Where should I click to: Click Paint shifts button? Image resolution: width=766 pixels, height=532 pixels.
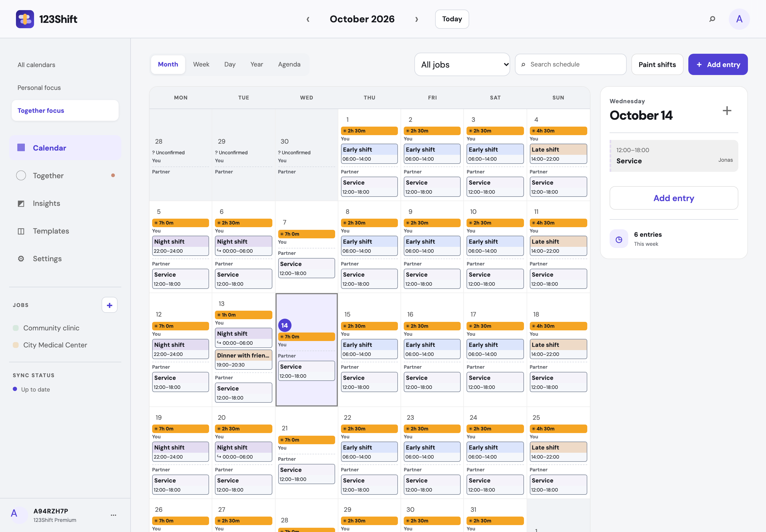click(x=657, y=64)
